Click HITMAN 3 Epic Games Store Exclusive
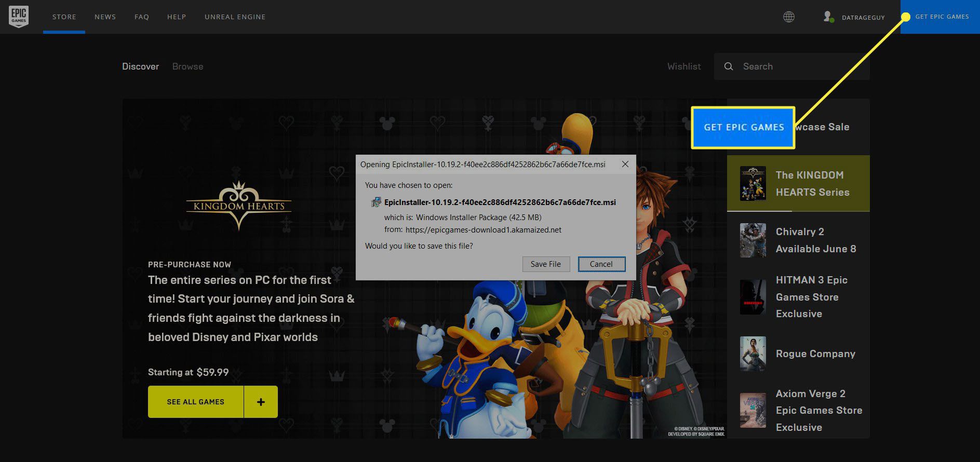The width and height of the screenshot is (980, 462). pos(812,297)
